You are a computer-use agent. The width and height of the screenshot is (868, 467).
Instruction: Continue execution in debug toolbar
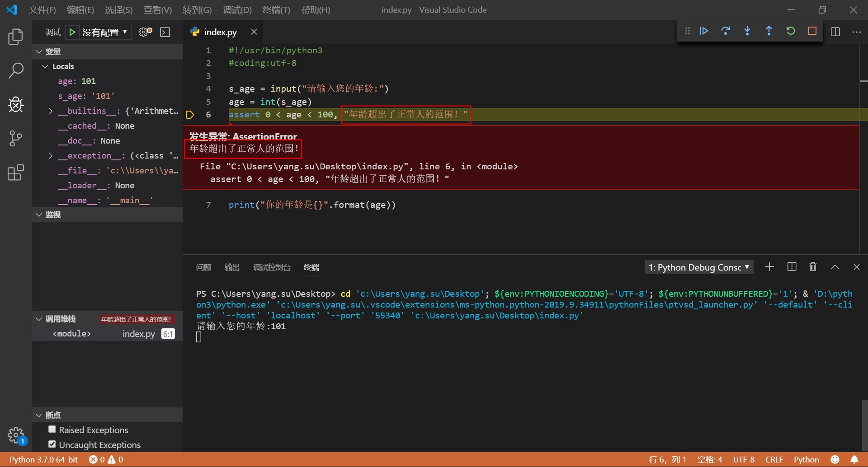pos(704,31)
